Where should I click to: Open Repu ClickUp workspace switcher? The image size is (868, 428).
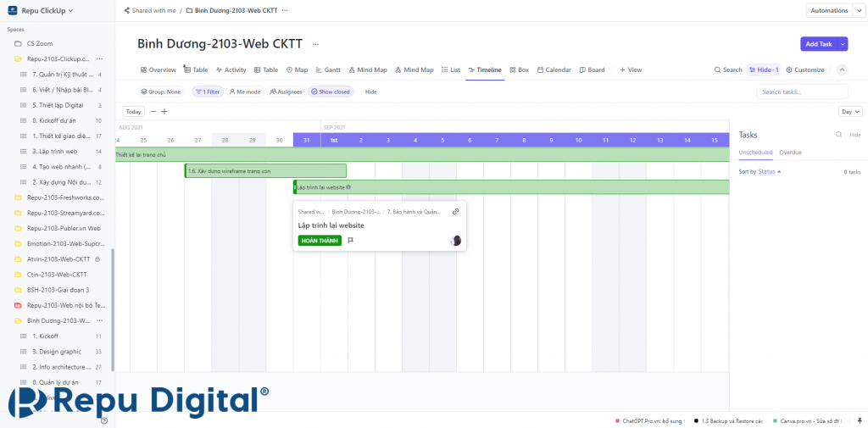tap(41, 10)
